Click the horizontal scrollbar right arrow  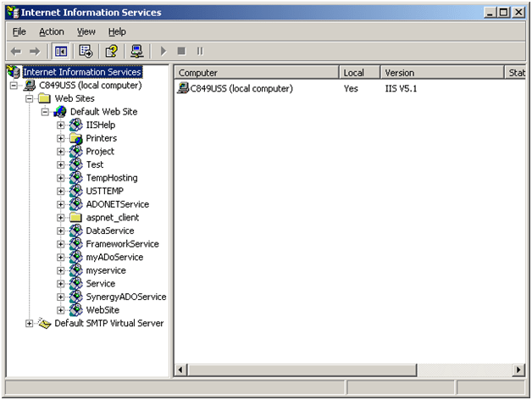point(518,370)
